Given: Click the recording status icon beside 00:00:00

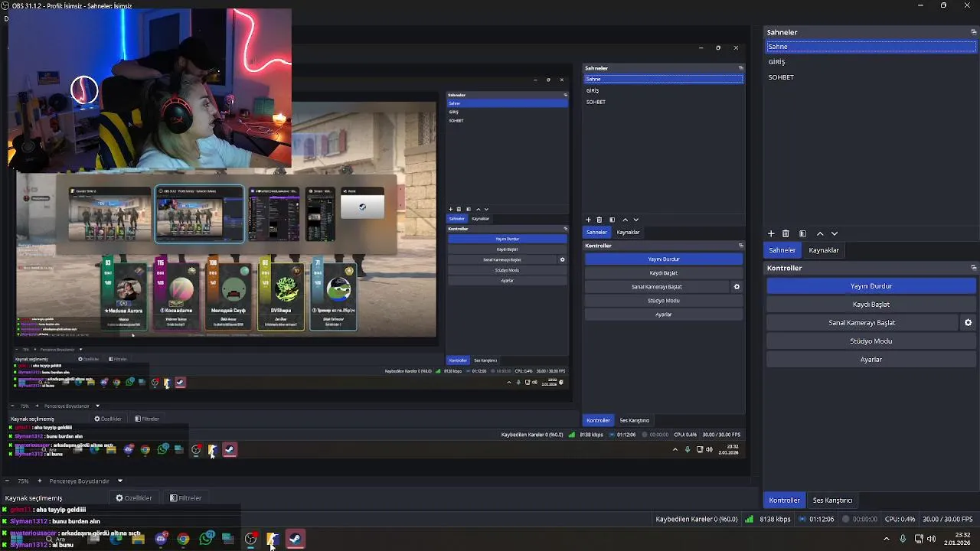Looking at the screenshot, I should (x=845, y=519).
